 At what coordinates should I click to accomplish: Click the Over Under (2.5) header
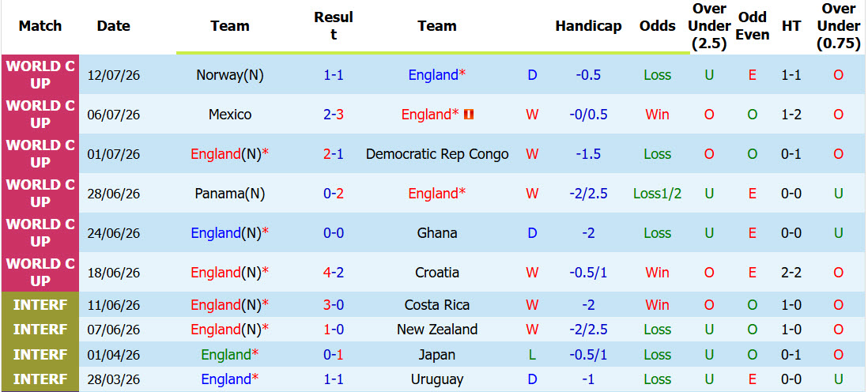click(709, 26)
